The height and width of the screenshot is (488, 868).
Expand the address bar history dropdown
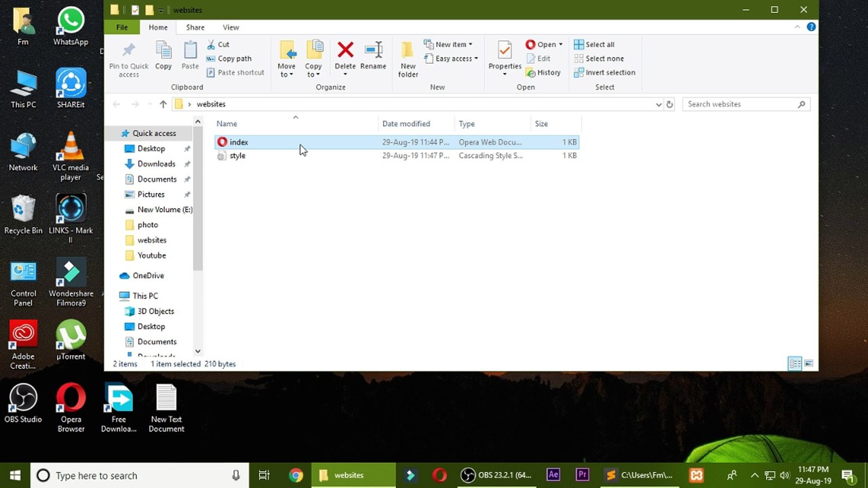(x=658, y=104)
